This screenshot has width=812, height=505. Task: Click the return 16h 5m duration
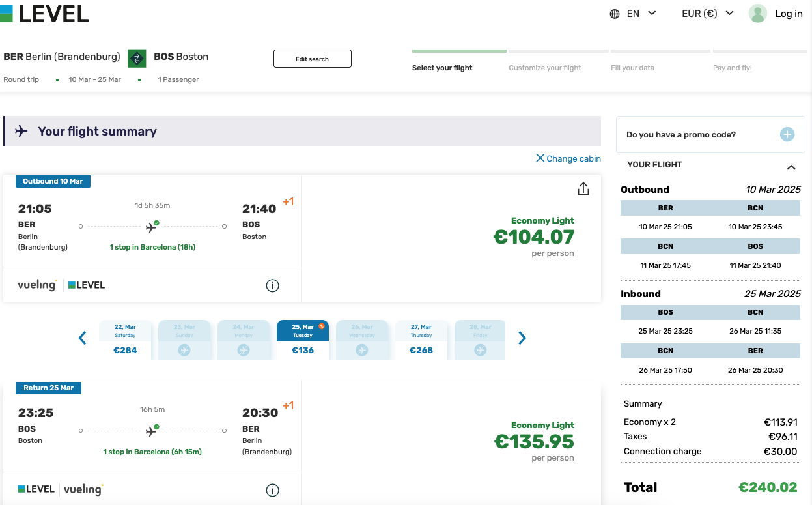tap(152, 409)
